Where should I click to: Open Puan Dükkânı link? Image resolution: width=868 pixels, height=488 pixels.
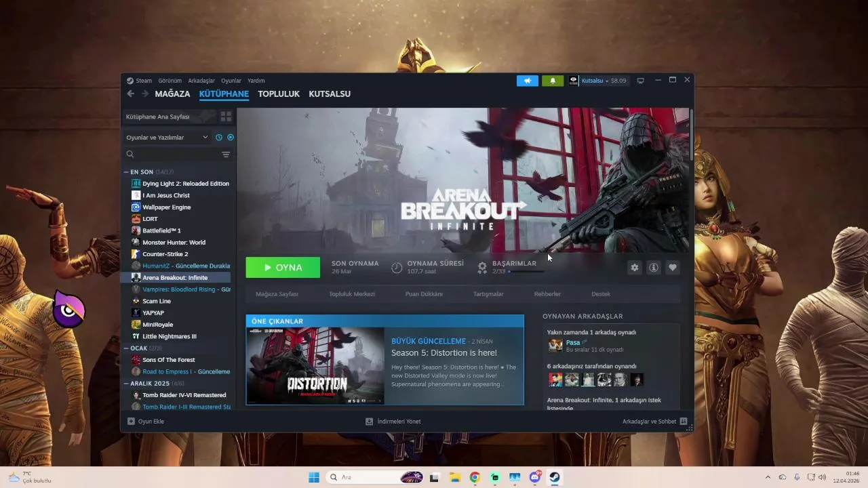(424, 294)
